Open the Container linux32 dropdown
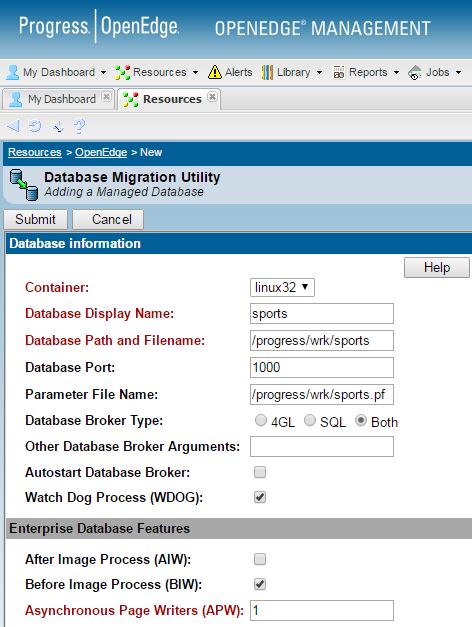 282,288
